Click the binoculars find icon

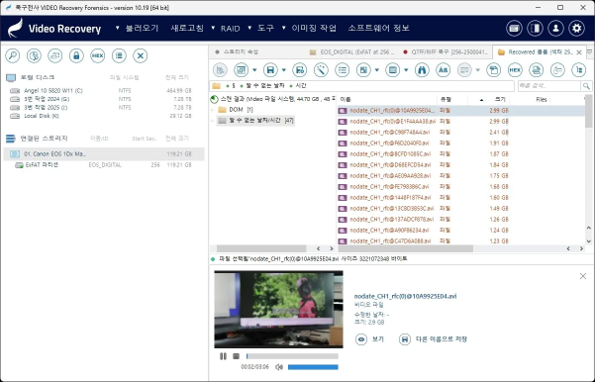[x=422, y=70]
